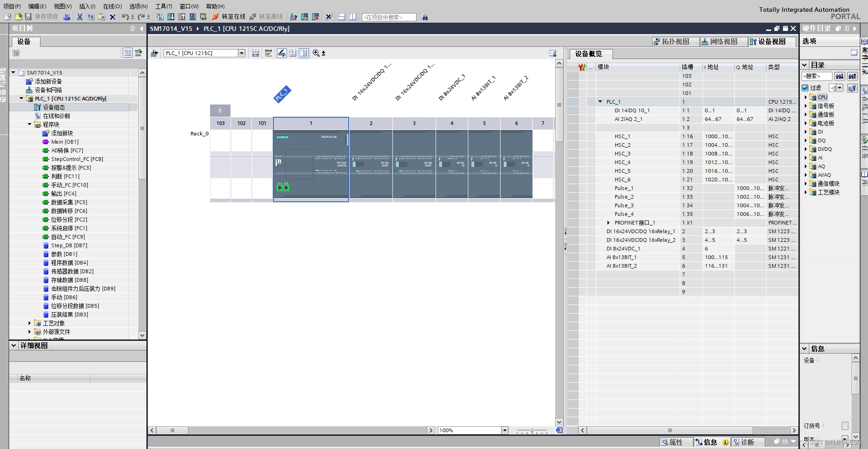The width and height of the screenshot is (868, 449).
Task: Split editor space horizontally
Action: point(342,17)
